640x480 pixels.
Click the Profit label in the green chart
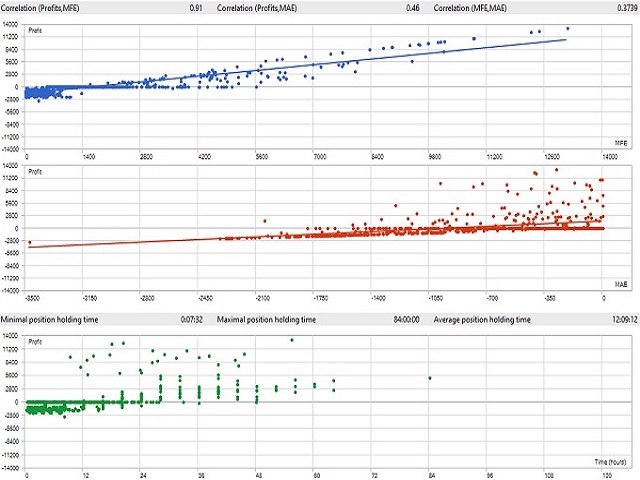tap(35, 343)
